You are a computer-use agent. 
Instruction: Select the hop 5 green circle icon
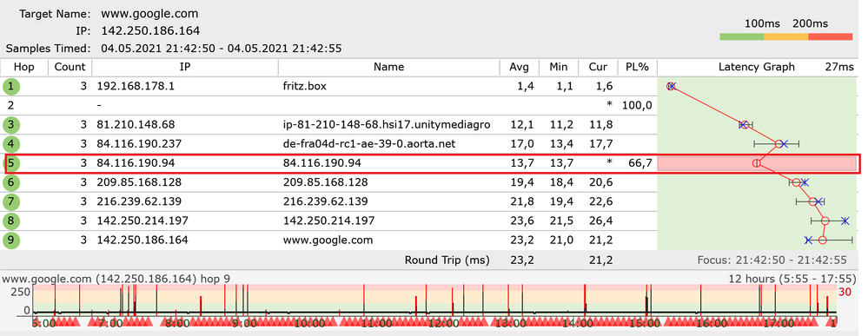coord(10,163)
